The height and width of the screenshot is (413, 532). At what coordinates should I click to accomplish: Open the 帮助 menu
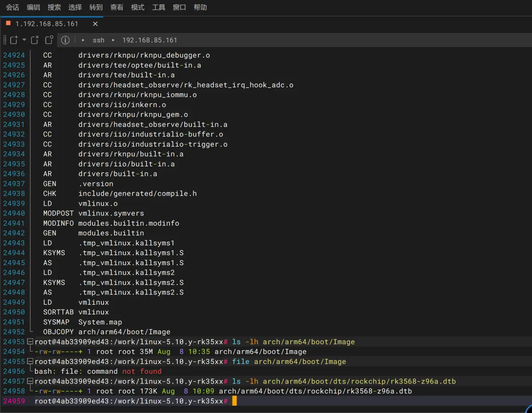[x=200, y=7]
